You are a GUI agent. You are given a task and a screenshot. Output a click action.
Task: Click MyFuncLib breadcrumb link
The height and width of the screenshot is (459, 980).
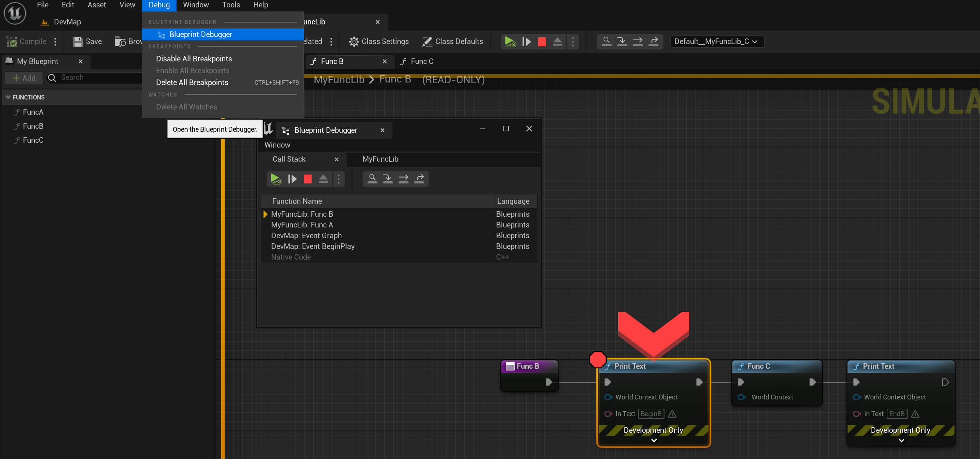click(x=339, y=80)
